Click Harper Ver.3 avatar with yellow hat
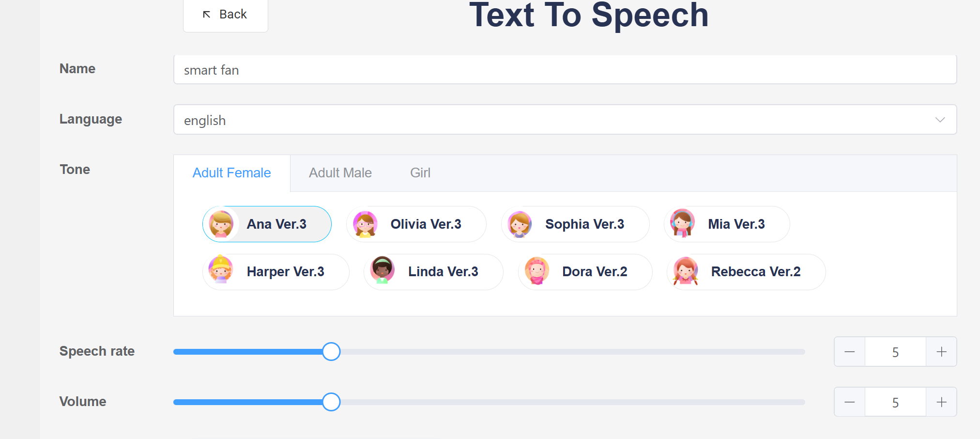 pyautogui.click(x=221, y=270)
